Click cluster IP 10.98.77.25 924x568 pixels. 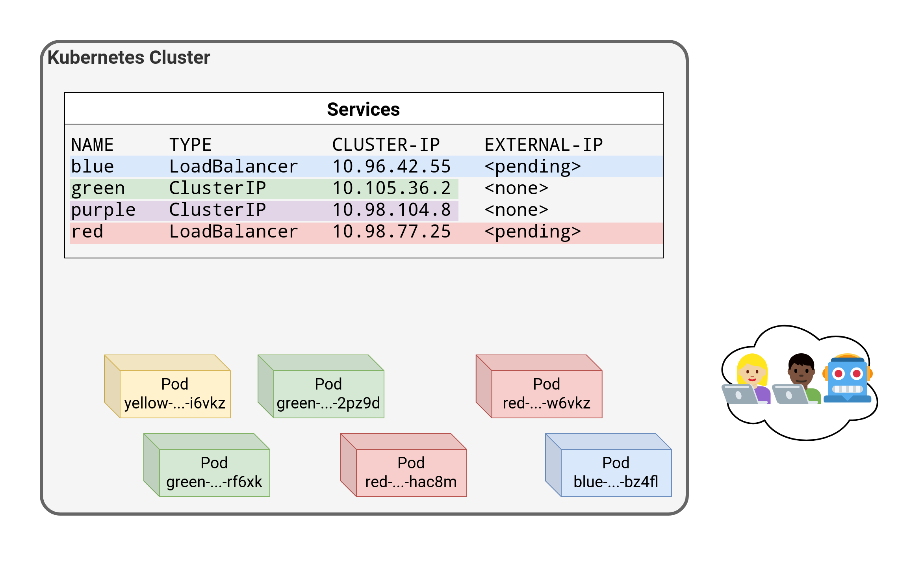pyautogui.click(x=391, y=232)
